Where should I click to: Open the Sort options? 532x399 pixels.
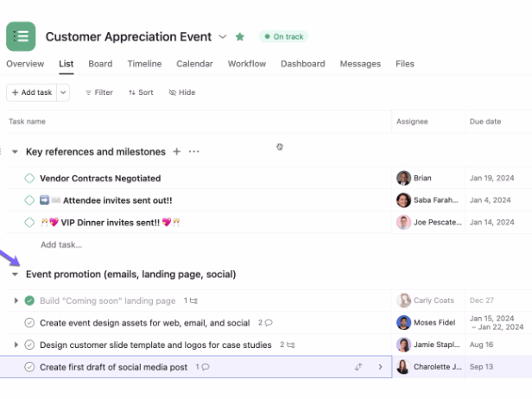(141, 92)
